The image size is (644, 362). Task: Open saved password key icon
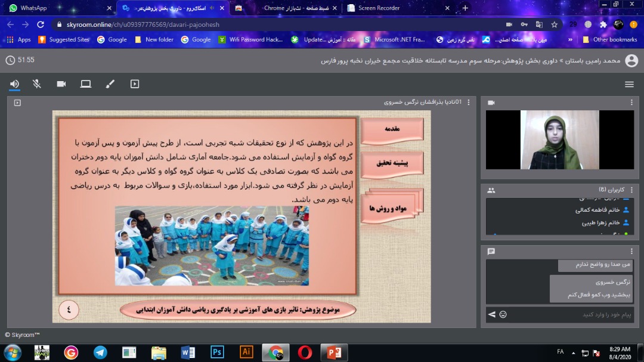524,24
